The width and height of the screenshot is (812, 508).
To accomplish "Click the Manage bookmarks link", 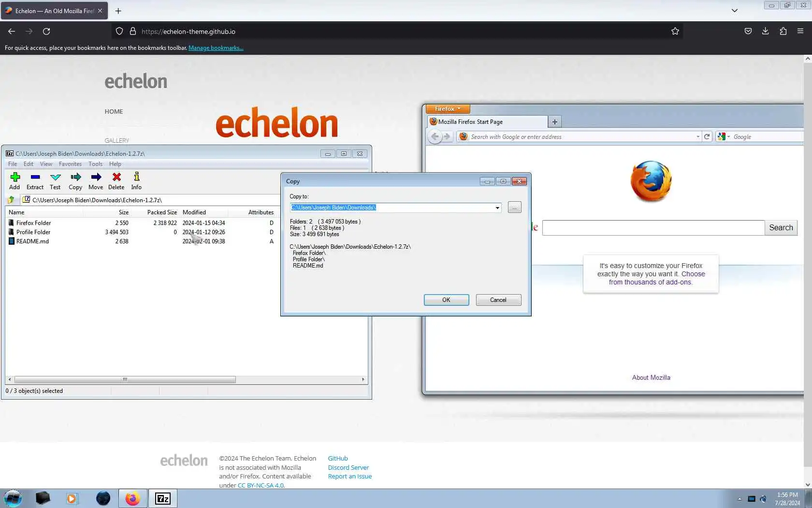I will pyautogui.click(x=216, y=48).
